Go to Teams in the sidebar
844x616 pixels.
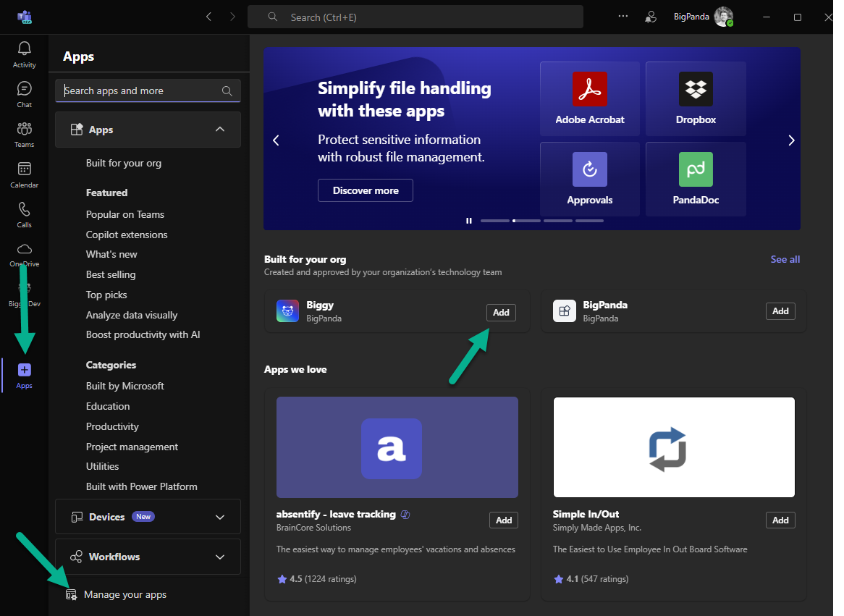click(24, 134)
